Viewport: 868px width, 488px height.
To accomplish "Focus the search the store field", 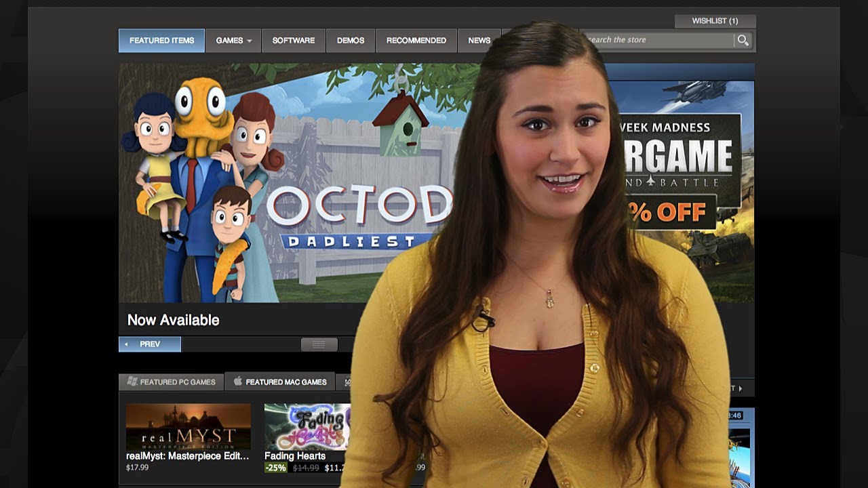I will pos(658,40).
